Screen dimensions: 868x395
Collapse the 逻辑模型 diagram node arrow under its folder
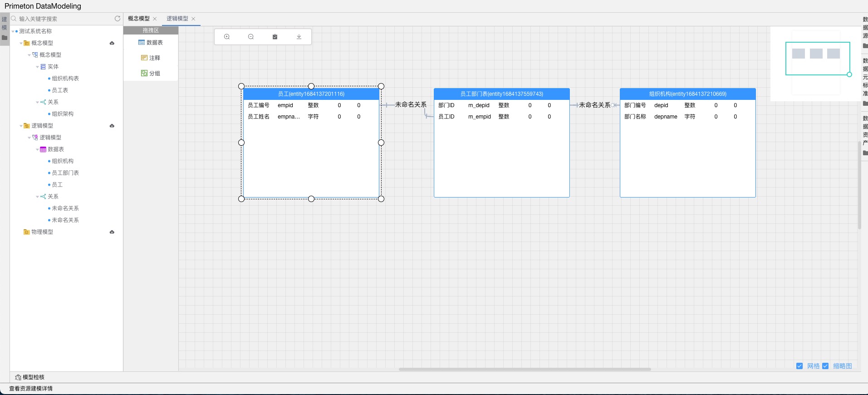29,138
